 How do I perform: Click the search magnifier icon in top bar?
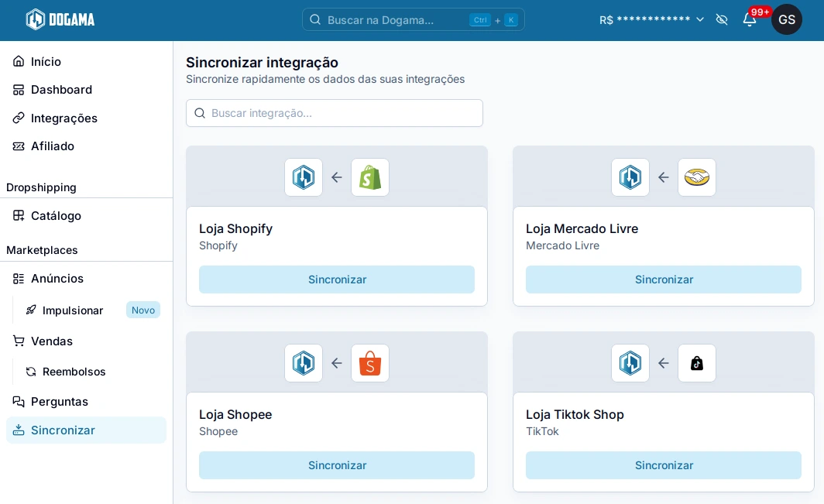[x=315, y=20]
